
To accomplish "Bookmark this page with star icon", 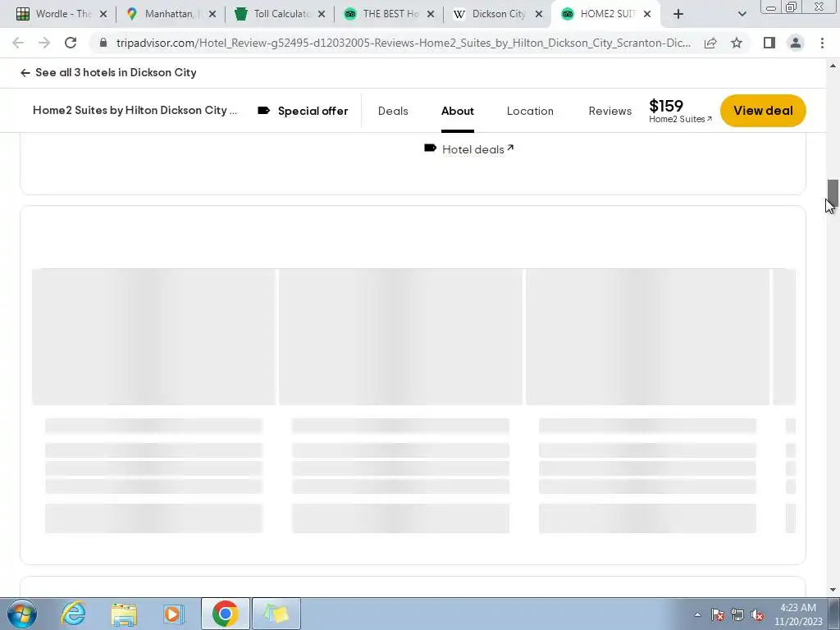I will pyautogui.click(x=737, y=43).
